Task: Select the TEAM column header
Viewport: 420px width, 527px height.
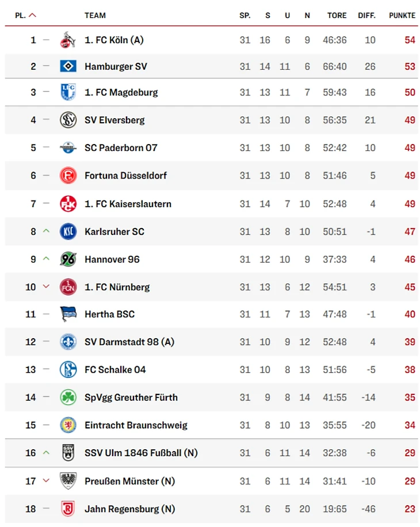Action: [95, 16]
